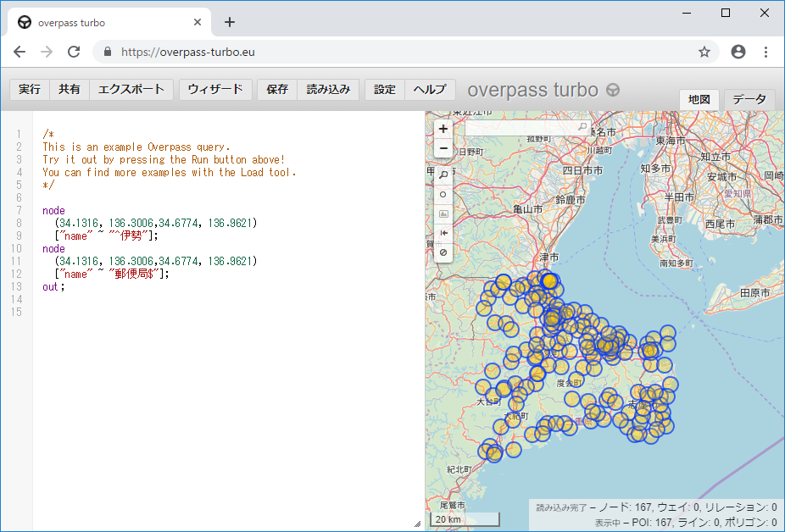
Task: Load an example via 読み込み
Action: (x=328, y=89)
